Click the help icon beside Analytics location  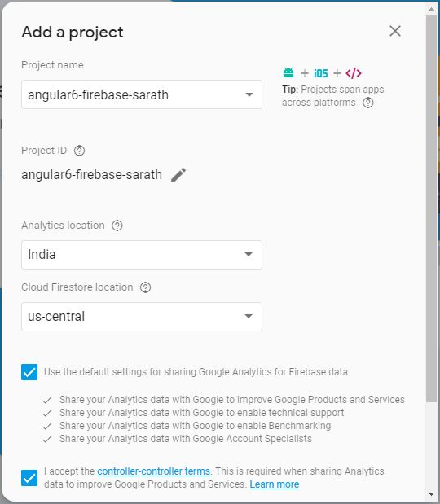(117, 226)
